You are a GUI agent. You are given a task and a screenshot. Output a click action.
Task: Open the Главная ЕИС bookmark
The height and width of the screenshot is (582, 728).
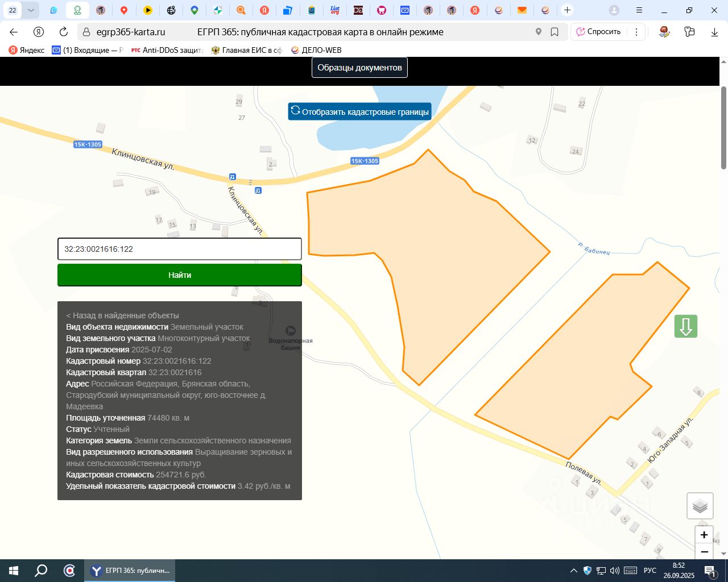coord(247,50)
